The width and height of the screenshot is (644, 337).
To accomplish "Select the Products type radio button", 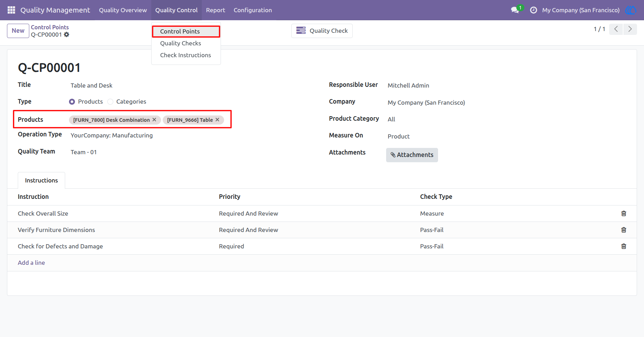I will tap(72, 102).
